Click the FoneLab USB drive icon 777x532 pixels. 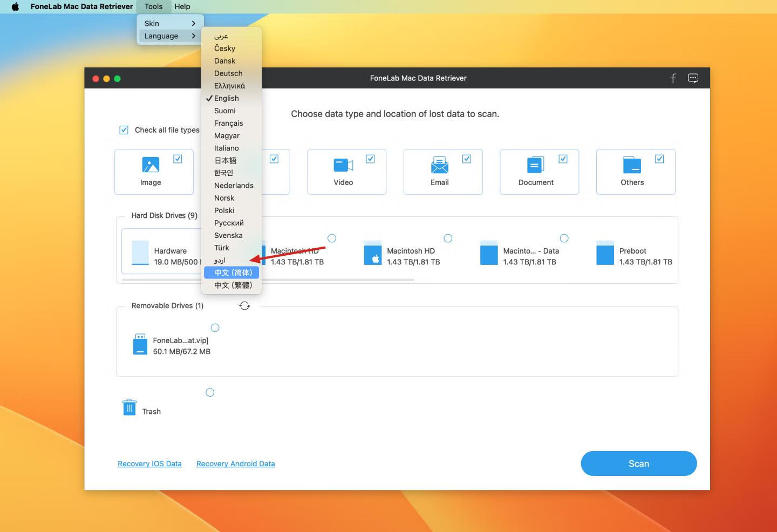tap(140, 344)
